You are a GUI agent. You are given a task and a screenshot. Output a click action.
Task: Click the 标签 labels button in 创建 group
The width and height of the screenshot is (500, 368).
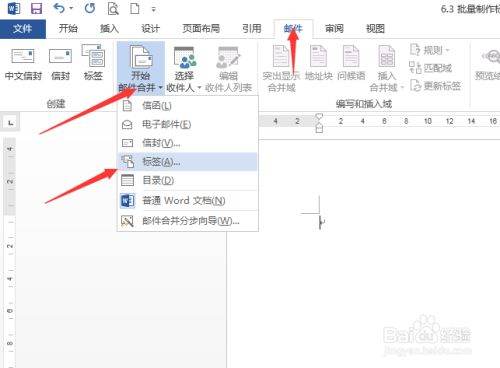tap(93, 63)
